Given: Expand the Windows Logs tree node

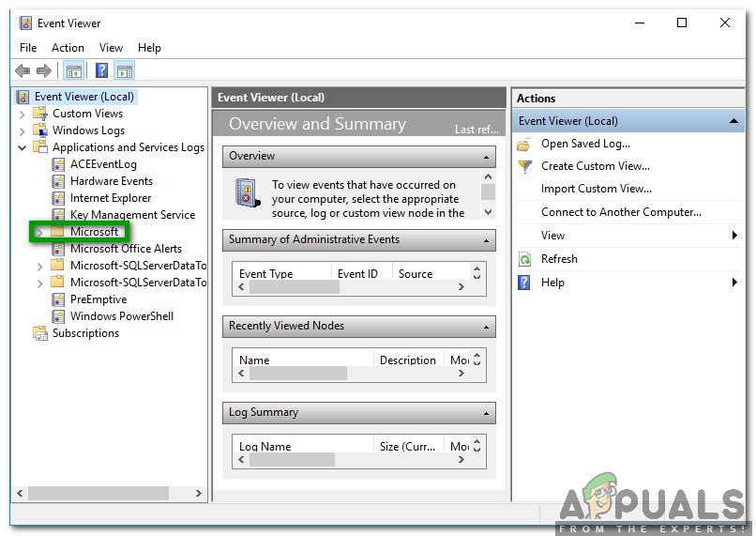Looking at the screenshot, I should [x=23, y=131].
